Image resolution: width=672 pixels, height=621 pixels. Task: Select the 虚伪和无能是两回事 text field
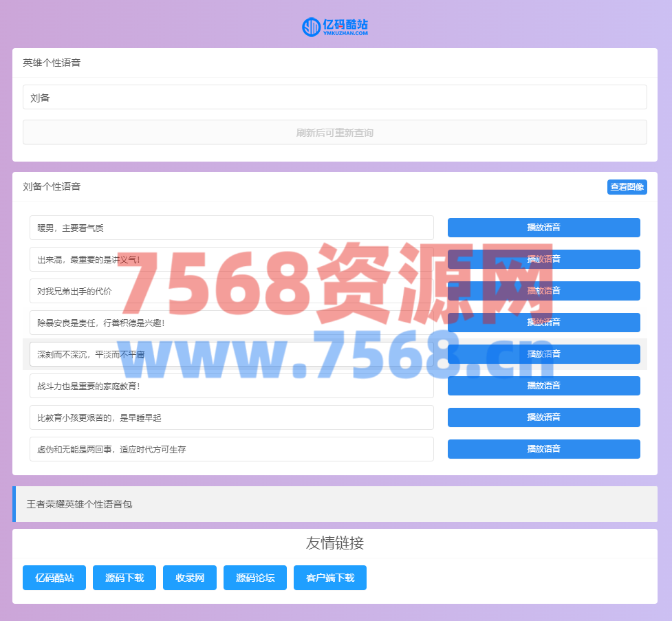[231, 449]
